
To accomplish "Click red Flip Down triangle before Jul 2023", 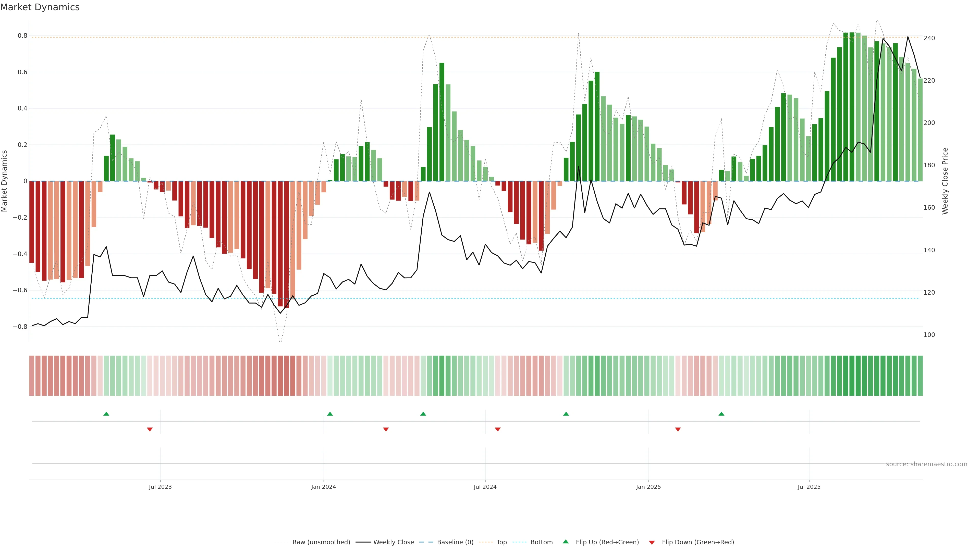I will 150,429.
